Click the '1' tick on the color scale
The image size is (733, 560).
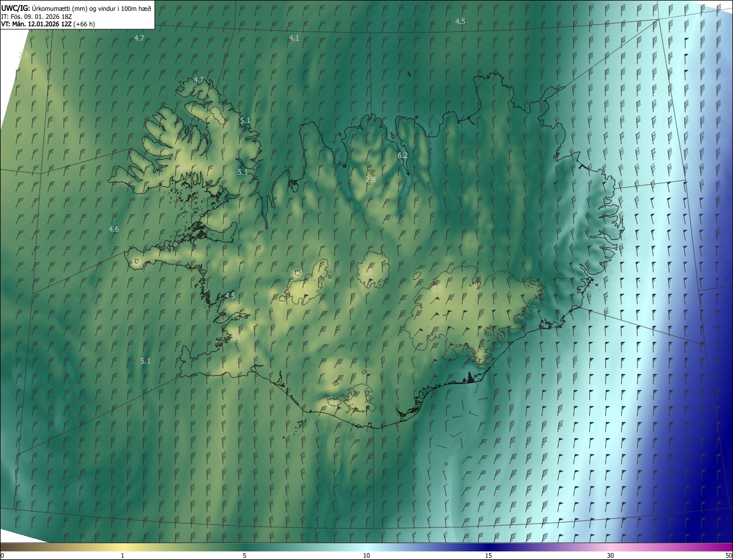[123, 555]
